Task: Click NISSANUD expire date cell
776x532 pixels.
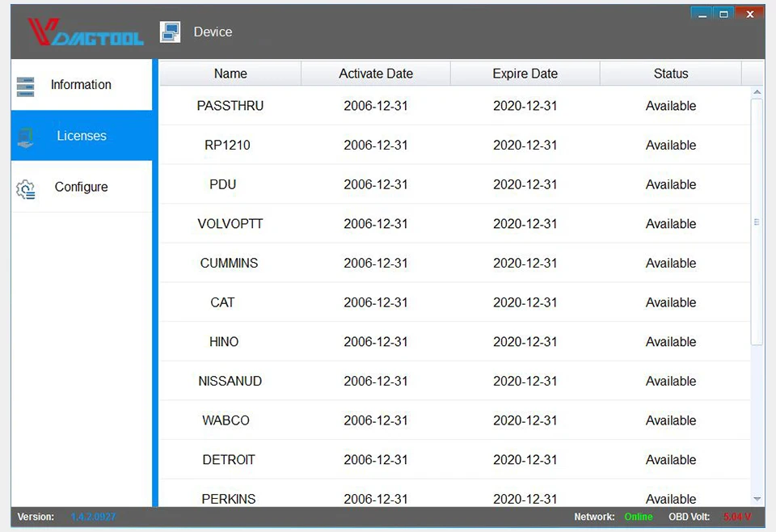Action: pos(525,381)
